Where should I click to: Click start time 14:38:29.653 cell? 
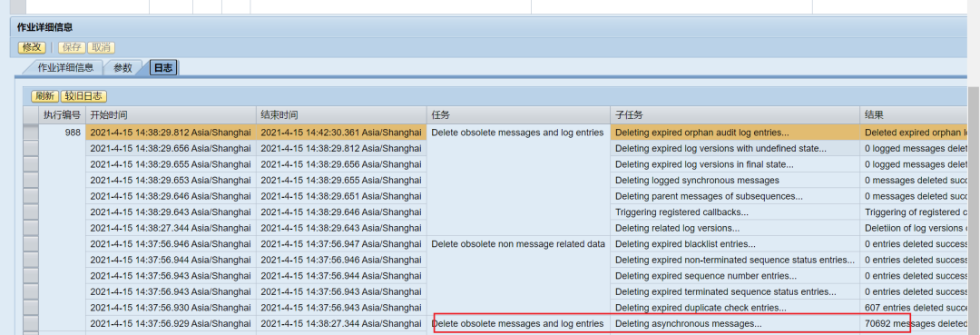click(171, 180)
